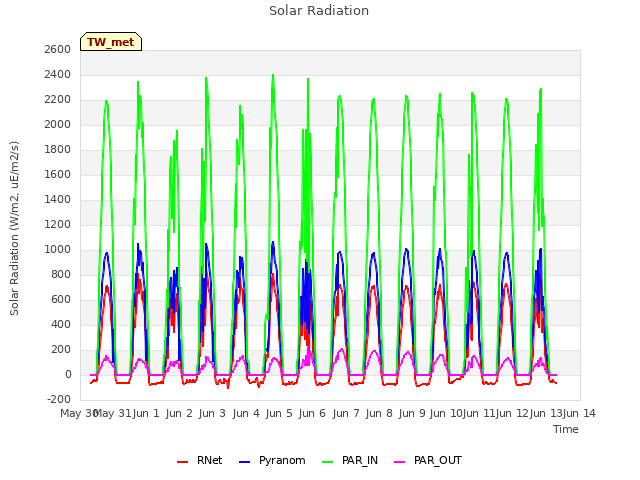Click the green PAR_IN legend color marker
This screenshot has width=640, height=480.
click(x=328, y=462)
